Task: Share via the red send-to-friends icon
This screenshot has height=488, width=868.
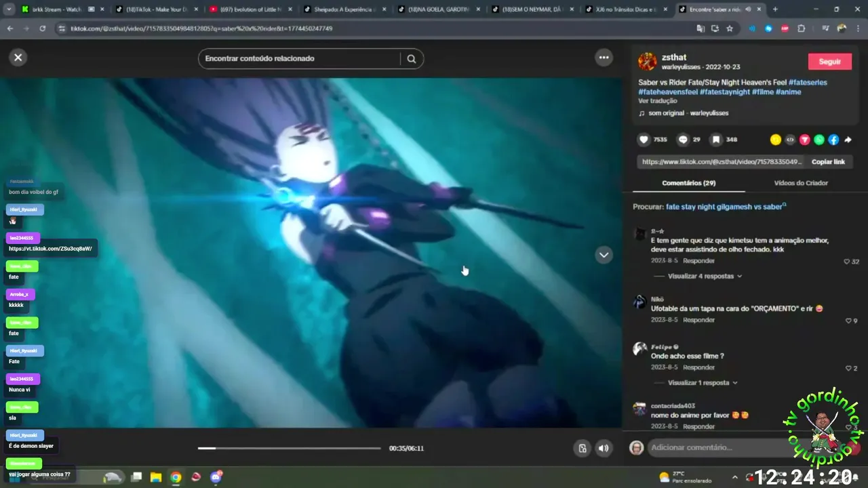Action: [805, 140]
